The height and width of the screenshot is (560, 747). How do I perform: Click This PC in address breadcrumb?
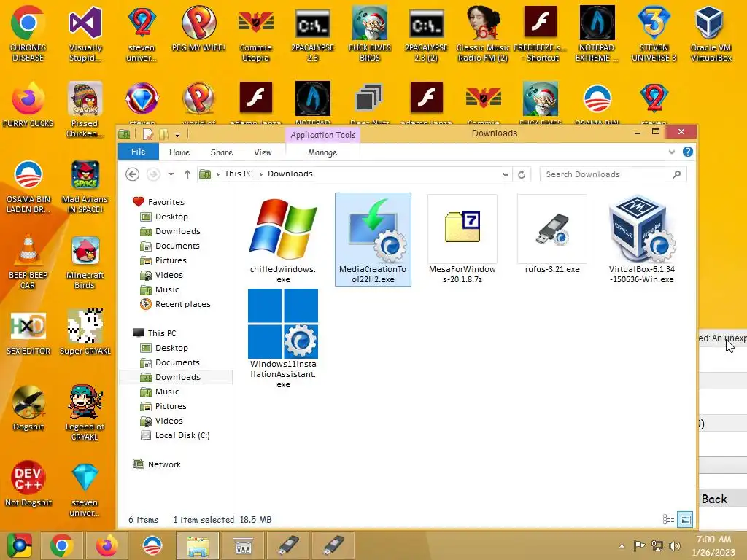[x=239, y=174]
